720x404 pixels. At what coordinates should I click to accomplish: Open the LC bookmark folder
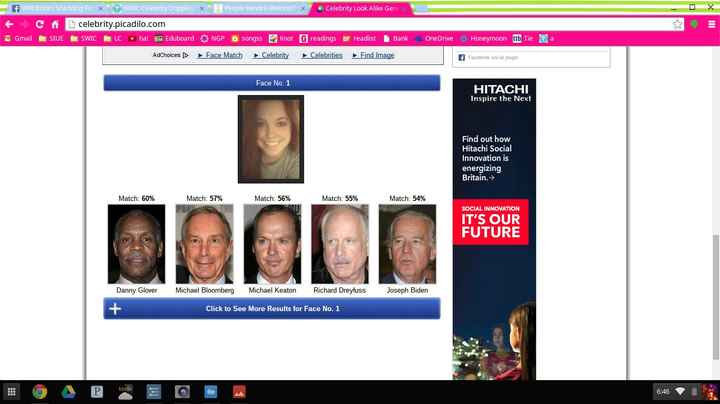pyautogui.click(x=113, y=39)
